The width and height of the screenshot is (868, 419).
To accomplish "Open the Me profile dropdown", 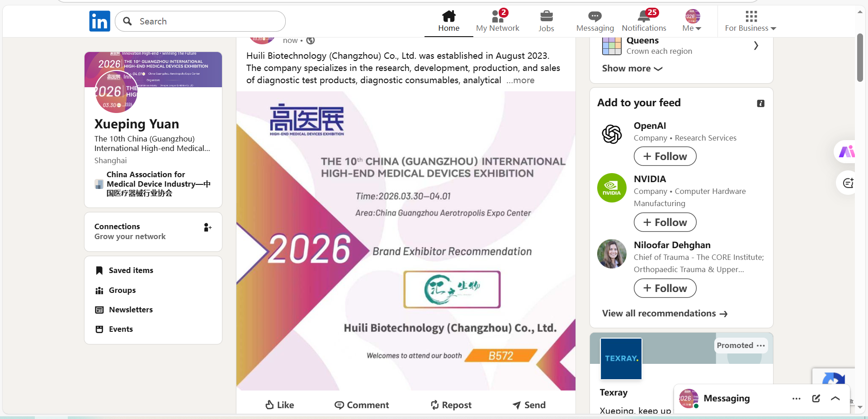I will pyautogui.click(x=692, y=21).
